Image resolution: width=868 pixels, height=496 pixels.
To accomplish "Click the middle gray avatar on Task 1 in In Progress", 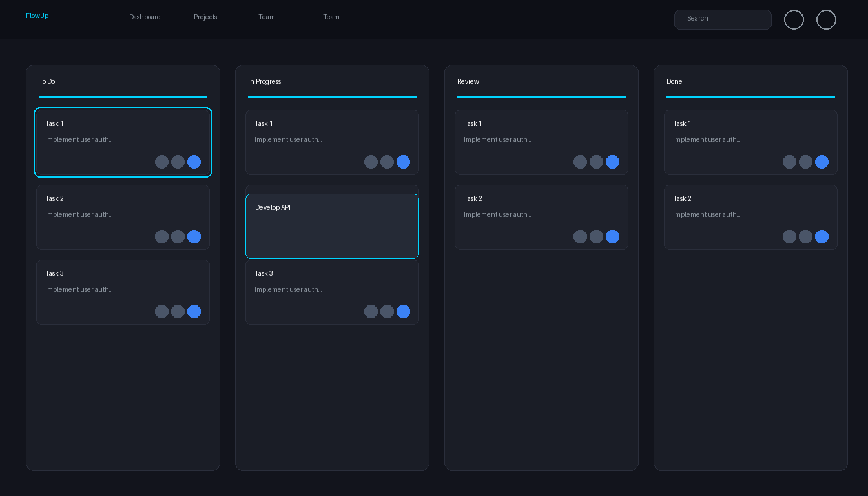I will point(387,162).
